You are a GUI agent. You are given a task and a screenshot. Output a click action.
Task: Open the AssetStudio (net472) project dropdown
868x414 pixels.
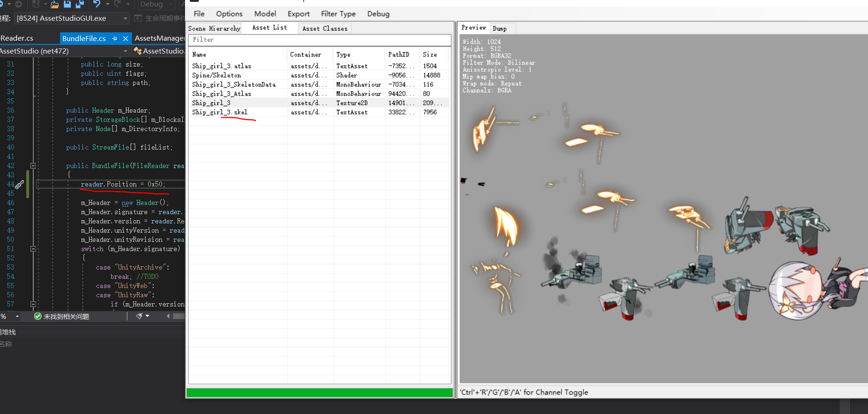(125, 51)
